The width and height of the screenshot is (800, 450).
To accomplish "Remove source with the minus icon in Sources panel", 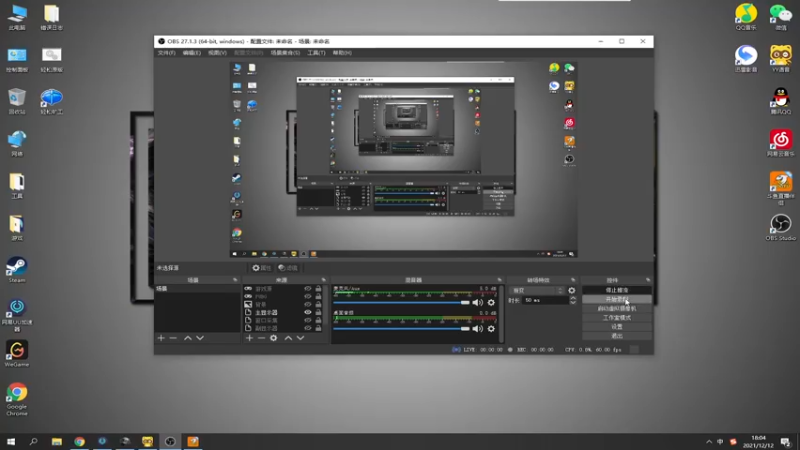I will pos(261,338).
